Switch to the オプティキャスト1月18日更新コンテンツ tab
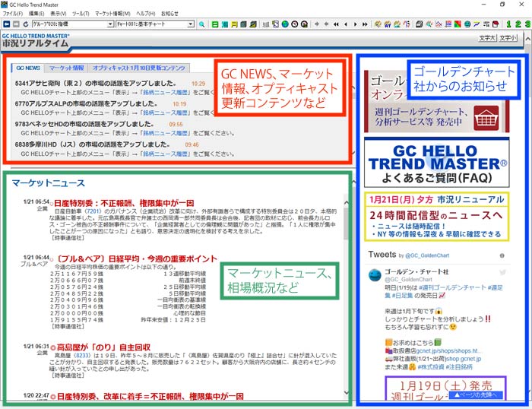Screen dimensions: 532x409 click(x=139, y=68)
